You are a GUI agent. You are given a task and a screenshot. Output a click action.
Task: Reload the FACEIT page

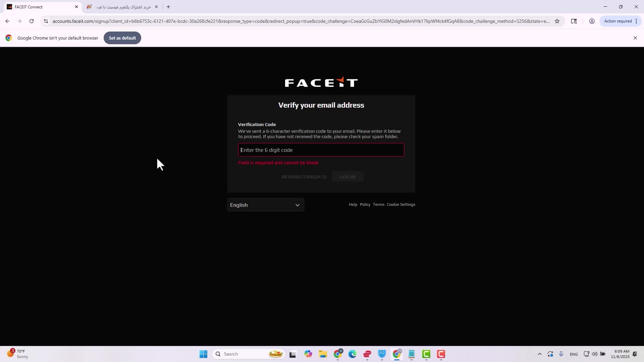32,21
